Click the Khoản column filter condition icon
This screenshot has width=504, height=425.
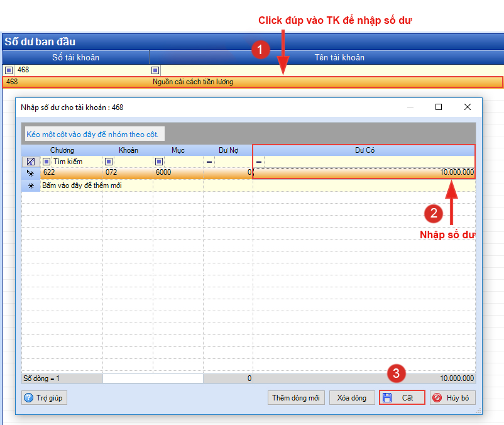click(109, 162)
